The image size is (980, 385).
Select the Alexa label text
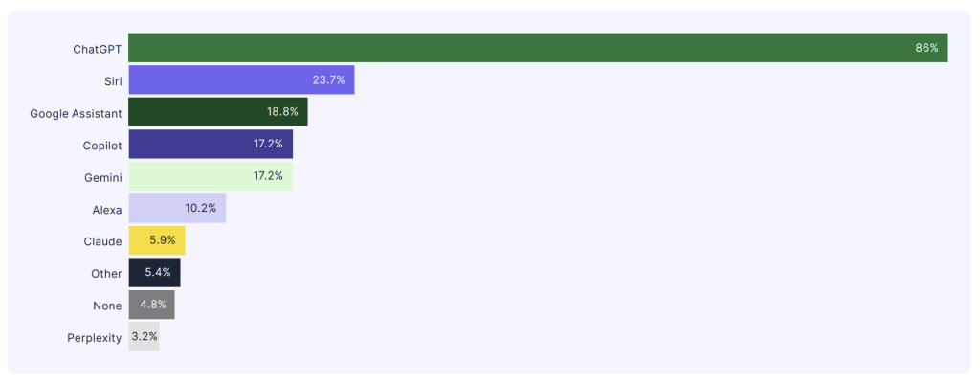click(107, 210)
